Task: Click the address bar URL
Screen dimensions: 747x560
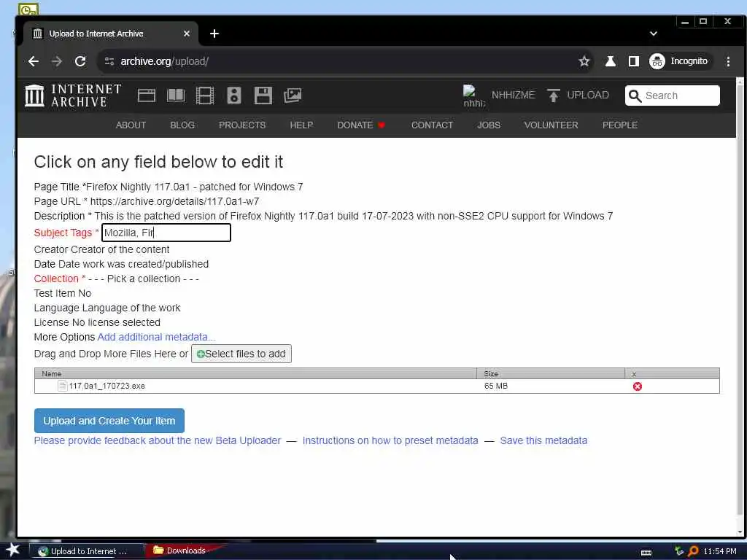Action: click(x=164, y=61)
